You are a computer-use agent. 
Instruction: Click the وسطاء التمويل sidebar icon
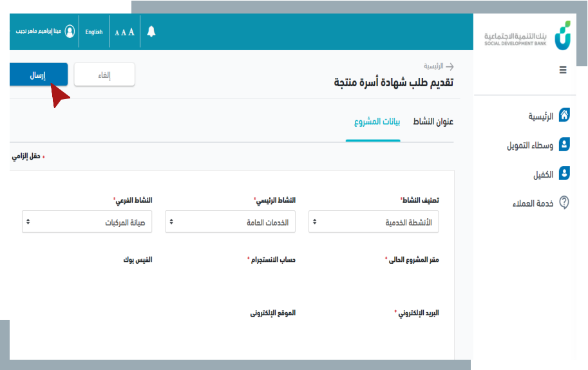click(x=564, y=144)
